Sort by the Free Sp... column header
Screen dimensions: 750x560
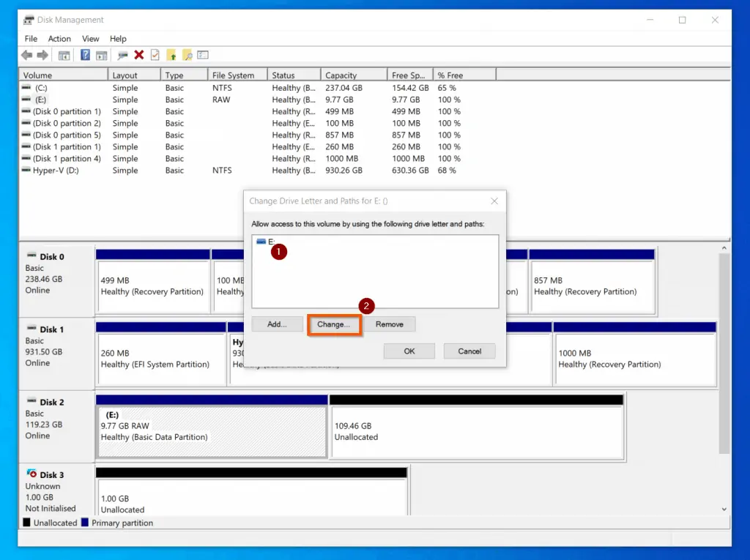click(x=410, y=75)
